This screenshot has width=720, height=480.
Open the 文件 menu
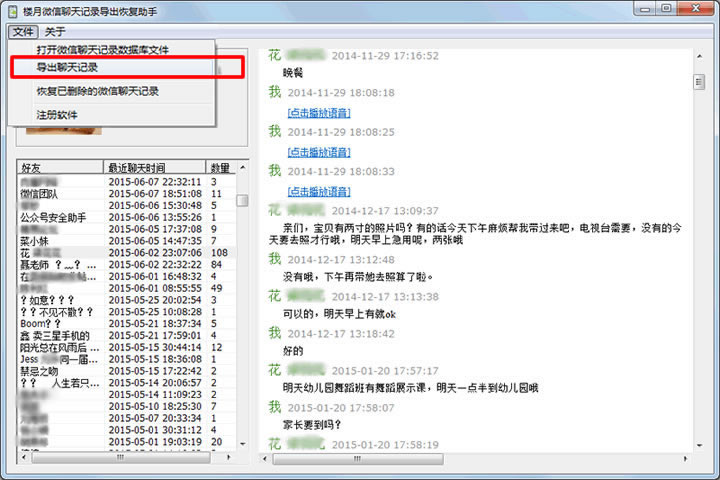[x=22, y=32]
